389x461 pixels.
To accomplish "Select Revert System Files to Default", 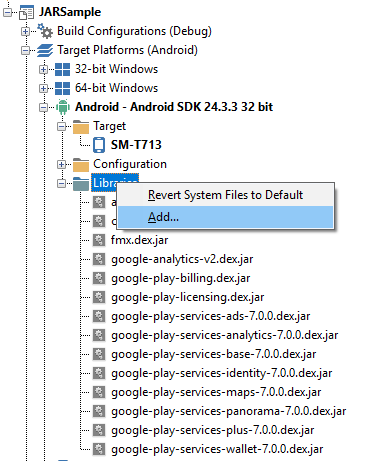I will (226, 195).
